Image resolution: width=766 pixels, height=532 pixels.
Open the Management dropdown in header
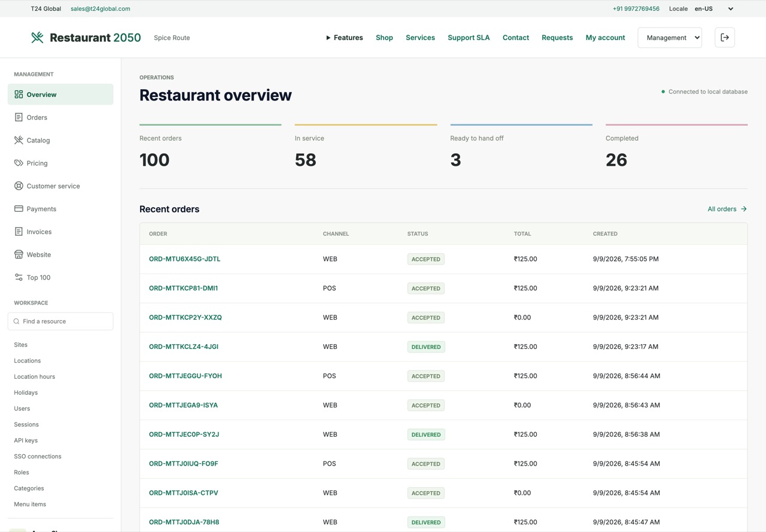tap(670, 38)
